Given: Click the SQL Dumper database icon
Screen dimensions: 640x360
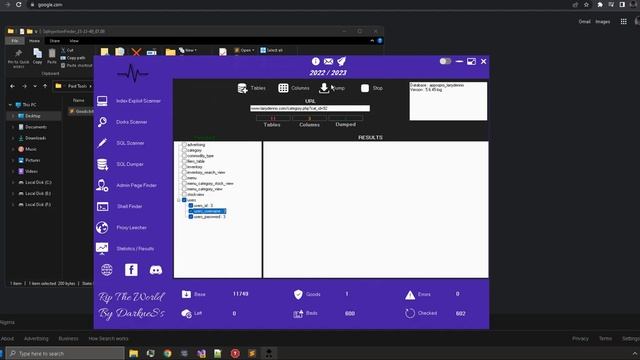Looking at the screenshot, I should (102, 164).
